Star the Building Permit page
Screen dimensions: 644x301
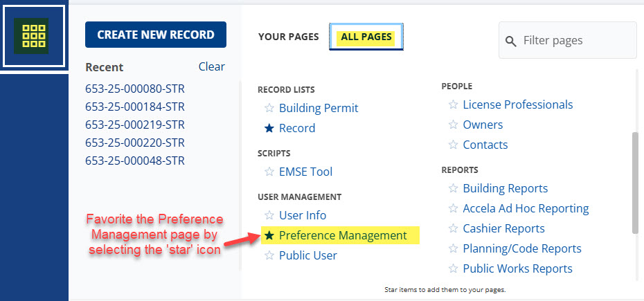tap(269, 108)
